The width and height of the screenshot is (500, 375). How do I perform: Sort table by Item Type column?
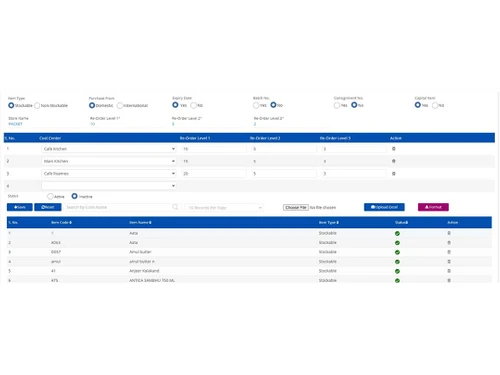[329, 222]
